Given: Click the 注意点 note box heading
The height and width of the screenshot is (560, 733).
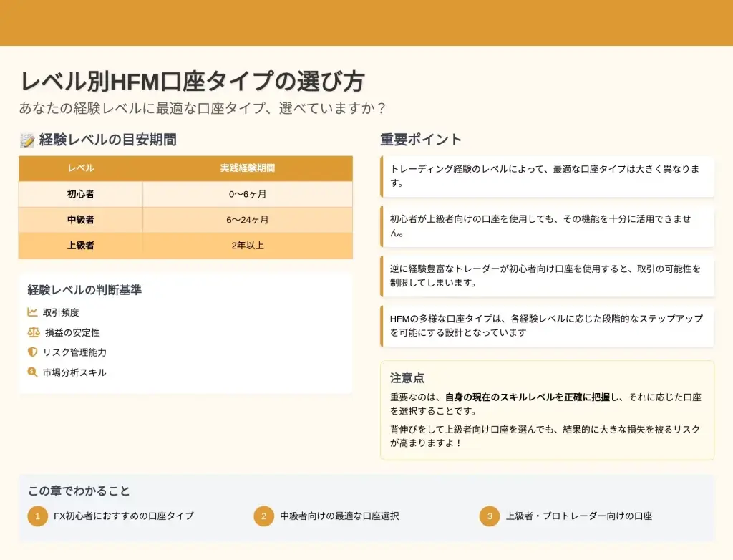Looking at the screenshot, I should point(407,377).
